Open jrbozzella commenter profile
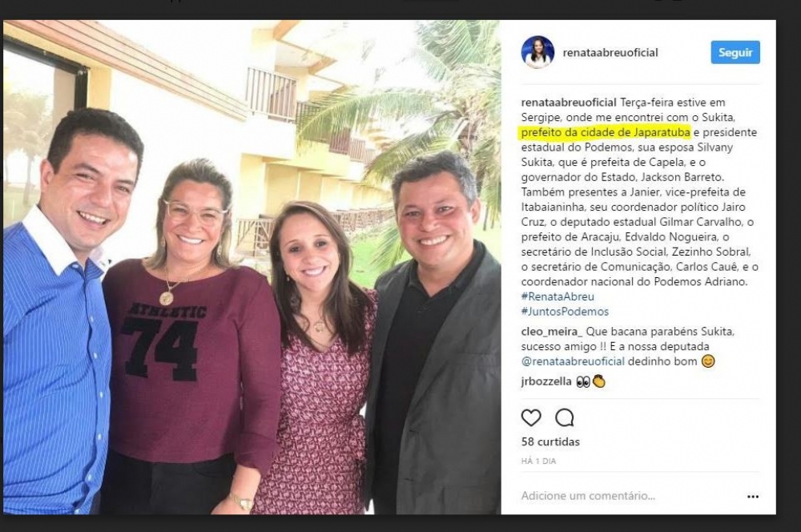The width and height of the screenshot is (801, 532). (546, 381)
